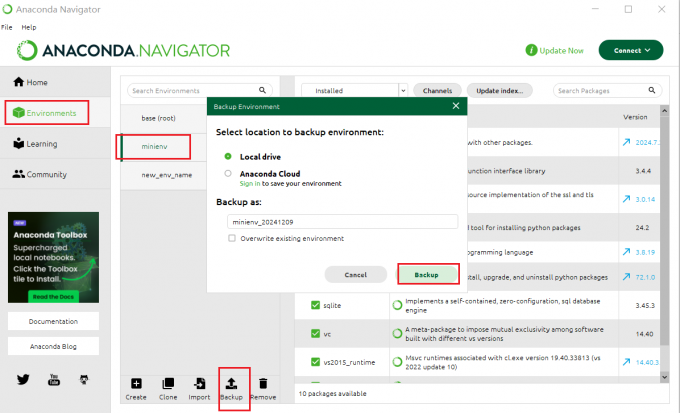Click the Anaconda Navigator logo

[x=123, y=50]
